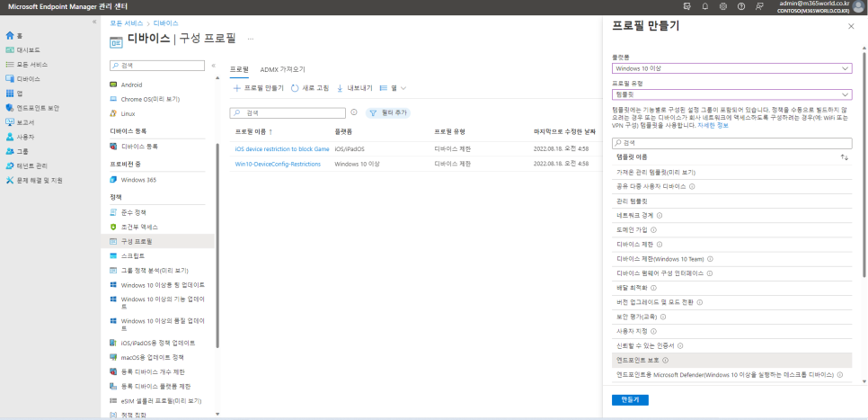The width and height of the screenshot is (868, 420).
Task: Switch to the 프로필 tab
Action: [x=239, y=69]
